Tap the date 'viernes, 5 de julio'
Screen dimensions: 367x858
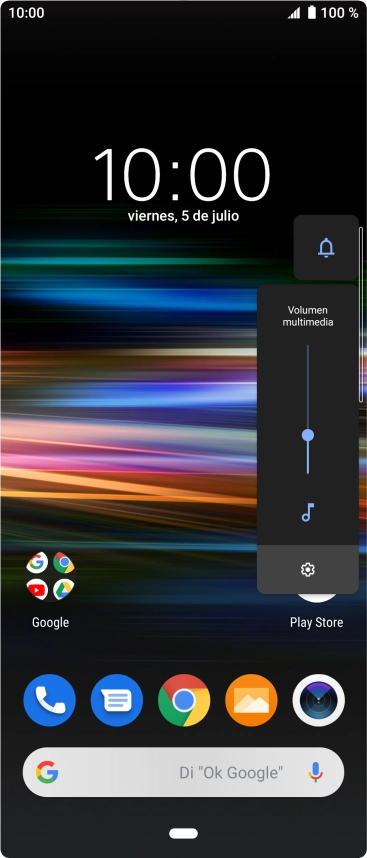click(183, 216)
